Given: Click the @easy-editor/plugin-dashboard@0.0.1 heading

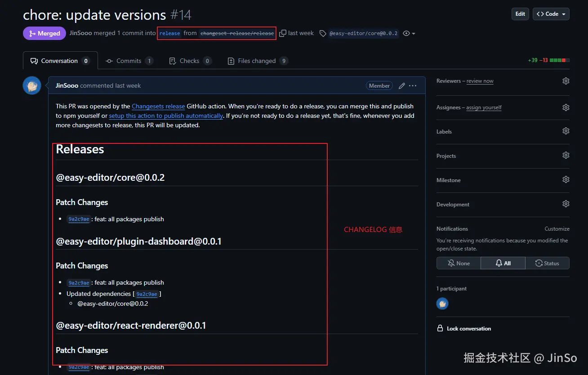Looking at the screenshot, I should click(x=138, y=241).
